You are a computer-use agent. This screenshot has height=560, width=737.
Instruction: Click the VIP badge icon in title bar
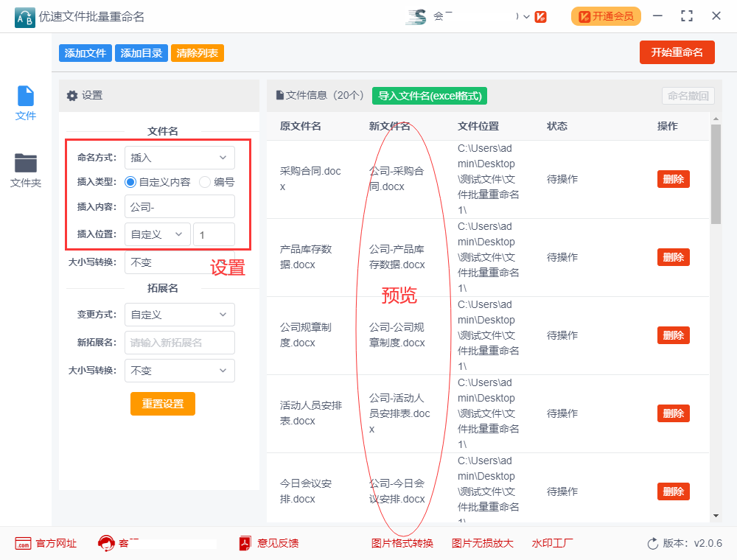[540, 17]
